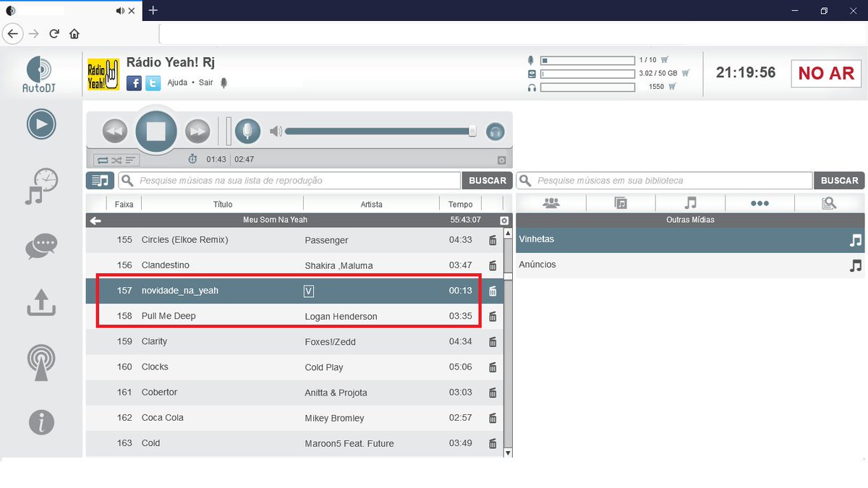The height and width of the screenshot is (488, 868).
Task: Sort by the Faixa column header
Action: tap(124, 205)
